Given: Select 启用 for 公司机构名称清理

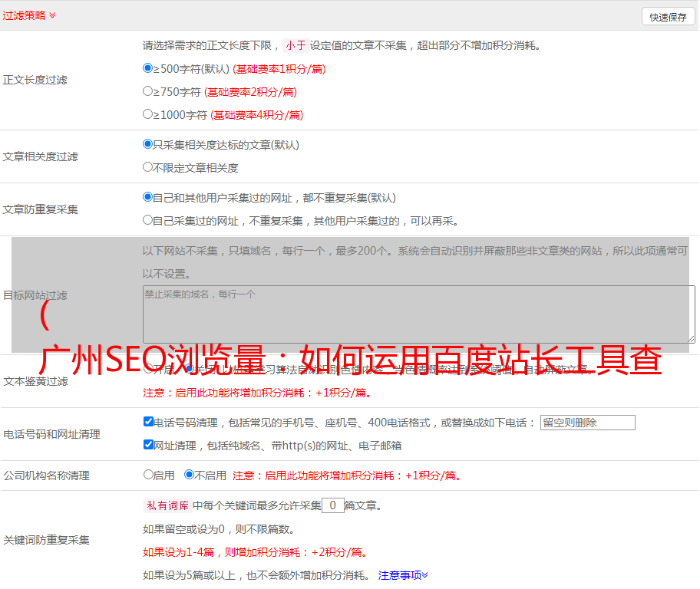Looking at the screenshot, I should (148, 474).
